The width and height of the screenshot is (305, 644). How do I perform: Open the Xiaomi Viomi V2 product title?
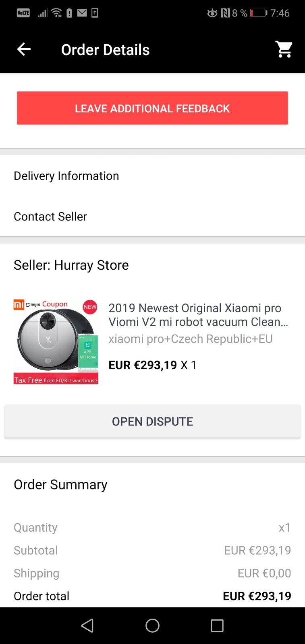[198, 315]
